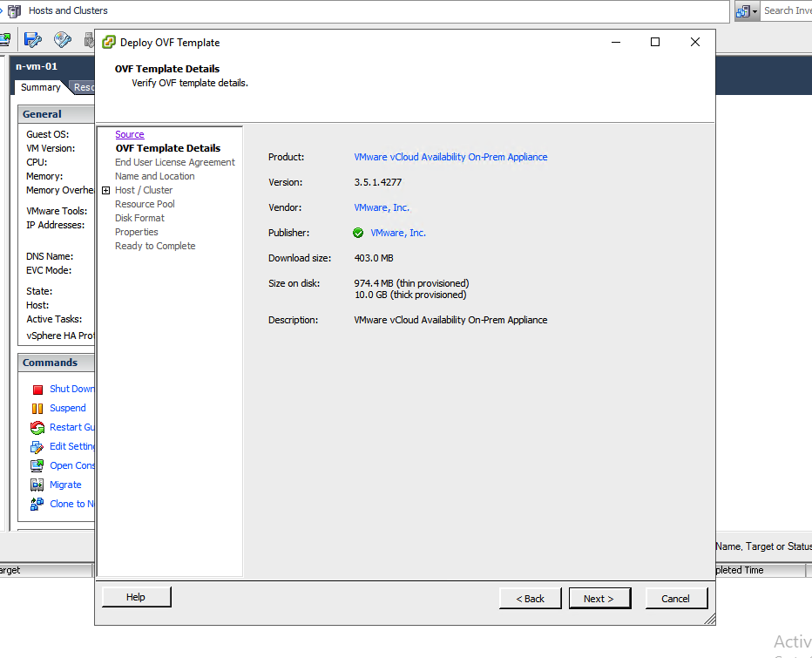Click the Clone to New icon
The image size is (812, 658).
click(x=37, y=504)
